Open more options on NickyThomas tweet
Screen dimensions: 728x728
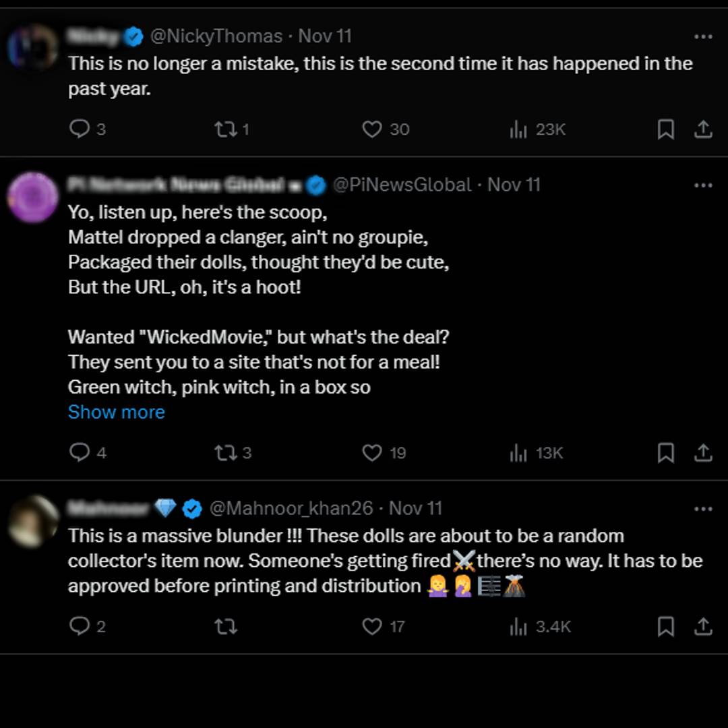coord(703,36)
